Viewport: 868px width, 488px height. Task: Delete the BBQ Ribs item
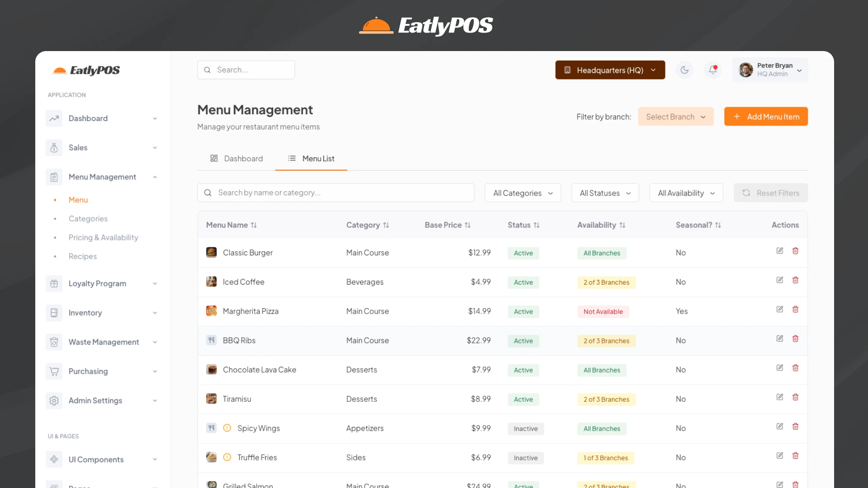click(795, 338)
